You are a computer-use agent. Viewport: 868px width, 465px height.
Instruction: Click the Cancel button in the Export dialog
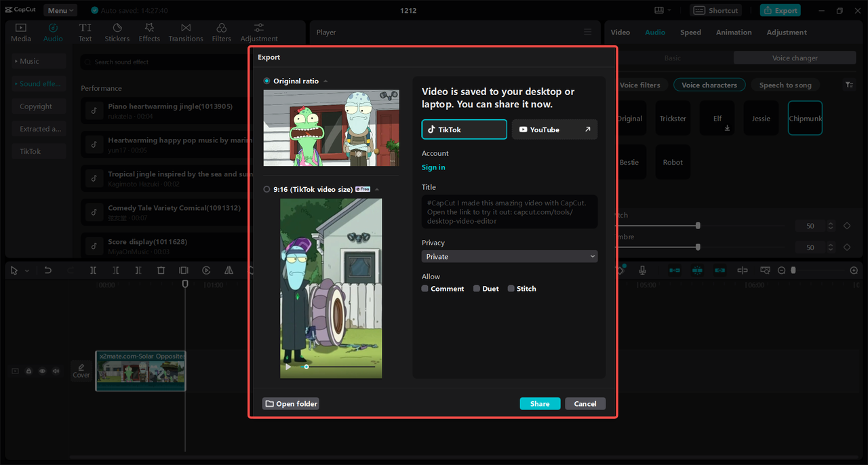pyautogui.click(x=585, y=403)
